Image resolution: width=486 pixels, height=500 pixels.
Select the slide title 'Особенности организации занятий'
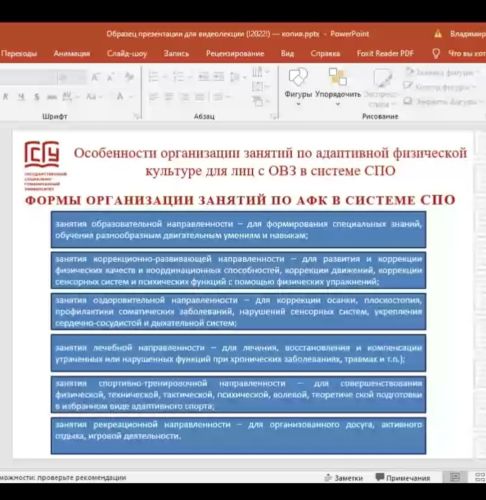click(x=270, y=162)
